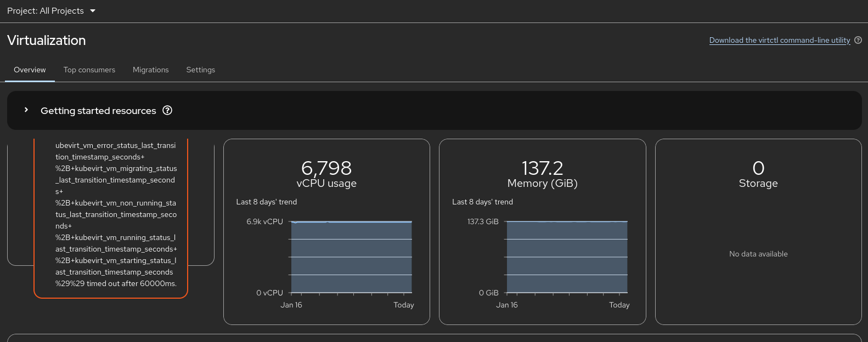The width and height of the screenshot is (868, 342).
Task: Click the vCPU usage trend chart
Action: coord(351,257)
